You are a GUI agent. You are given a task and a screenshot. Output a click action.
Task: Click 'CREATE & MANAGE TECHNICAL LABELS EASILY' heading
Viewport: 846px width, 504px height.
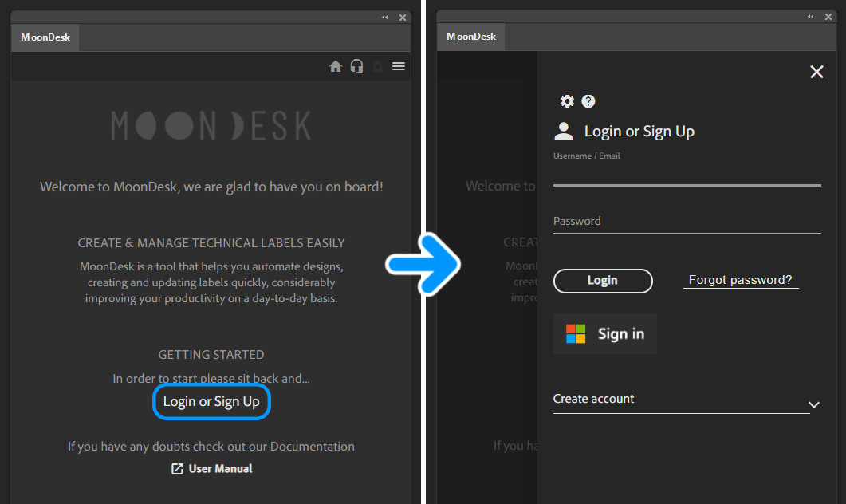(x=211, y=242)
